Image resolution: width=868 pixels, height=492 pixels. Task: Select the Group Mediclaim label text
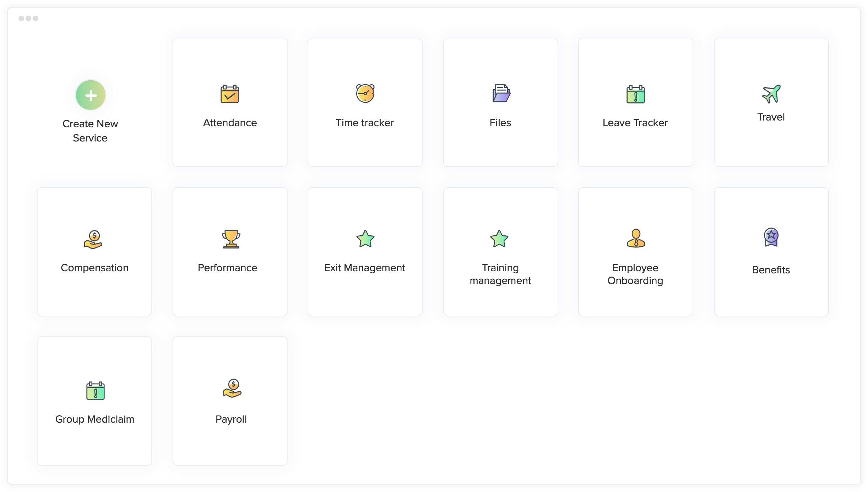[94, 419]
